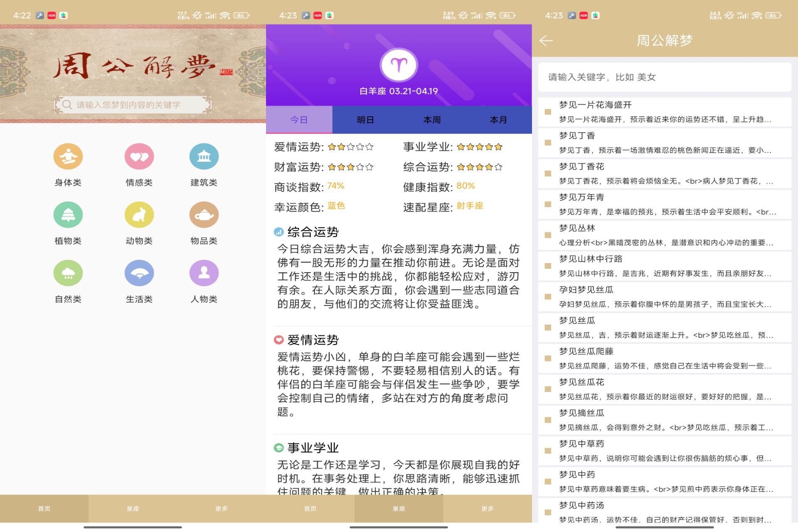This screenshot has height=532, width=798.
Task: Tap the 爱情运势 two-star rating
Action: coord(350,147)
